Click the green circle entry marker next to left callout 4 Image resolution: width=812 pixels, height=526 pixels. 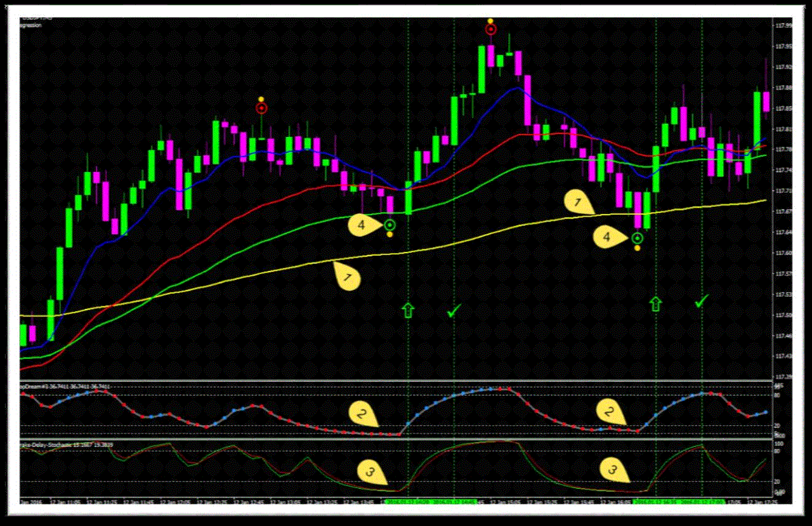(389, 224)
